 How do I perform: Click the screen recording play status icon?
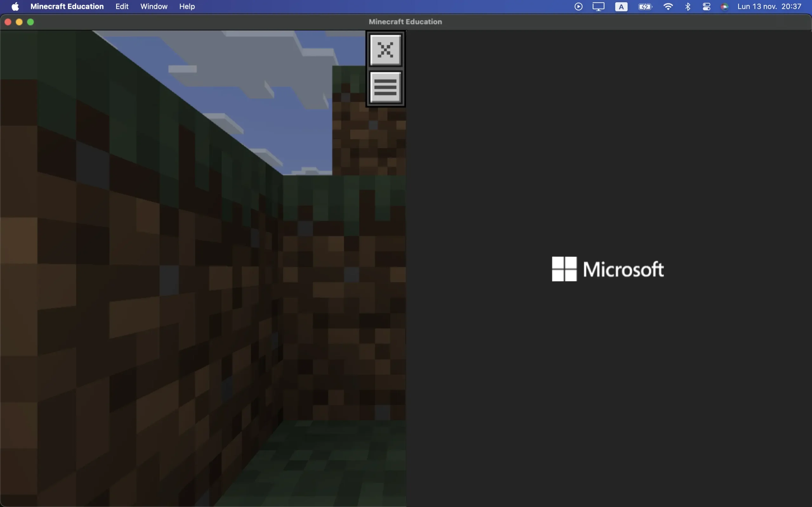578,6
